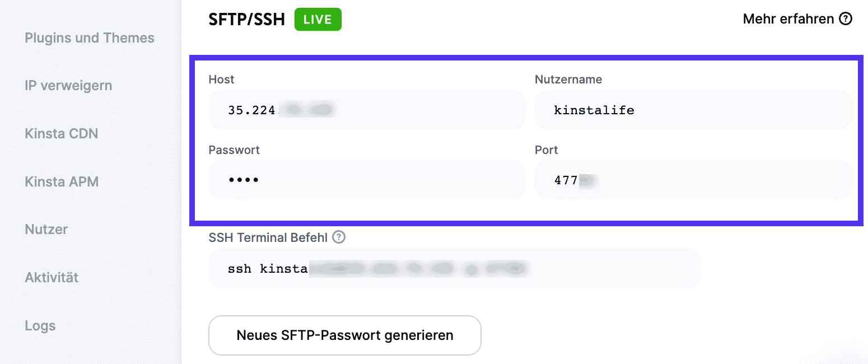Select the Host address field
The image size is (868, 364).
pyautogui.click(x=367, y=110)
